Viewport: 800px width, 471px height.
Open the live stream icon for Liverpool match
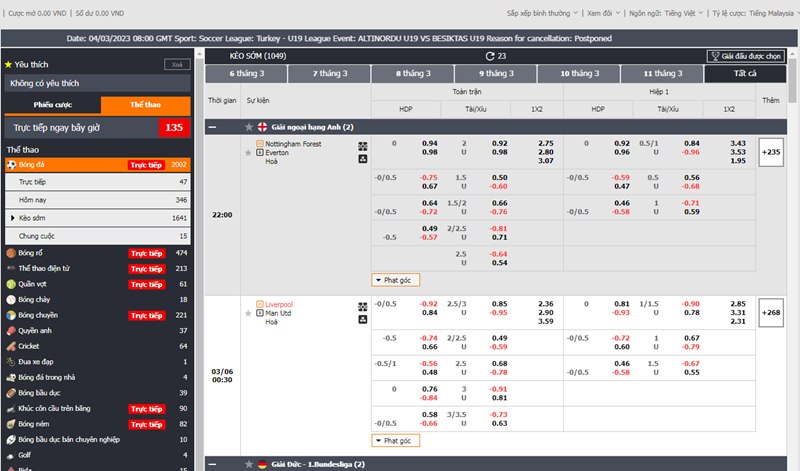click(x=362, y=319)
